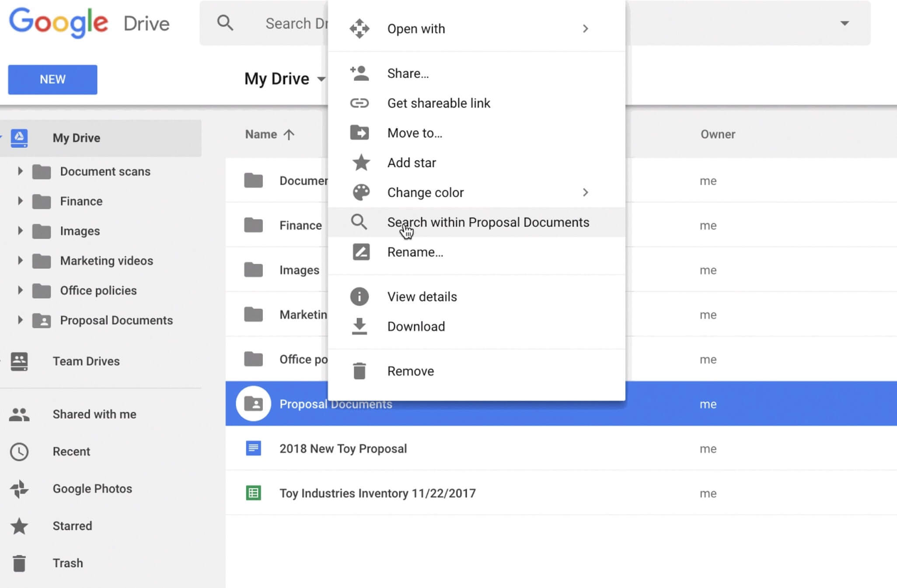Click the Get shareable link icon

coord(359,103)
